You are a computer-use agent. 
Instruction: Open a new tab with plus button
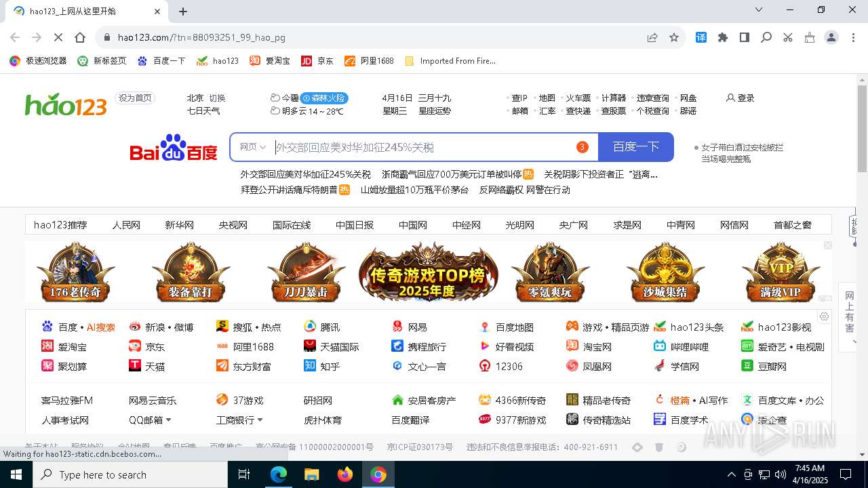(x=183, y=11)
